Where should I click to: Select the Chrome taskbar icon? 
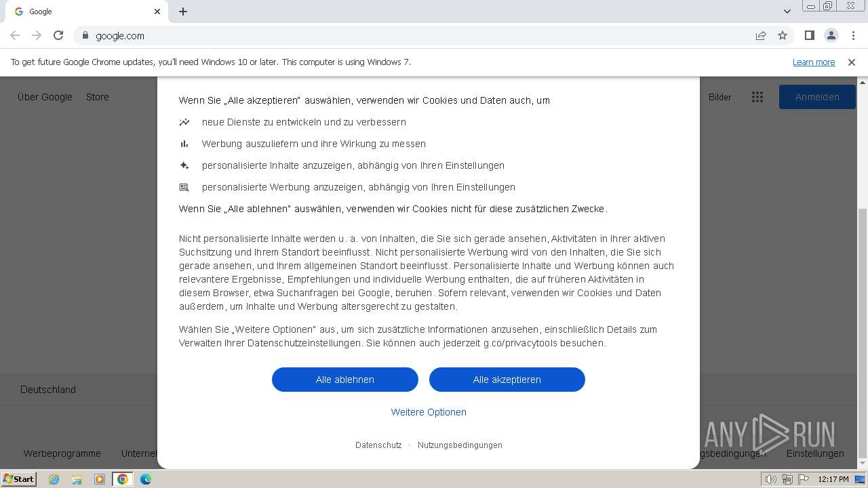click(x=123, y=479)
